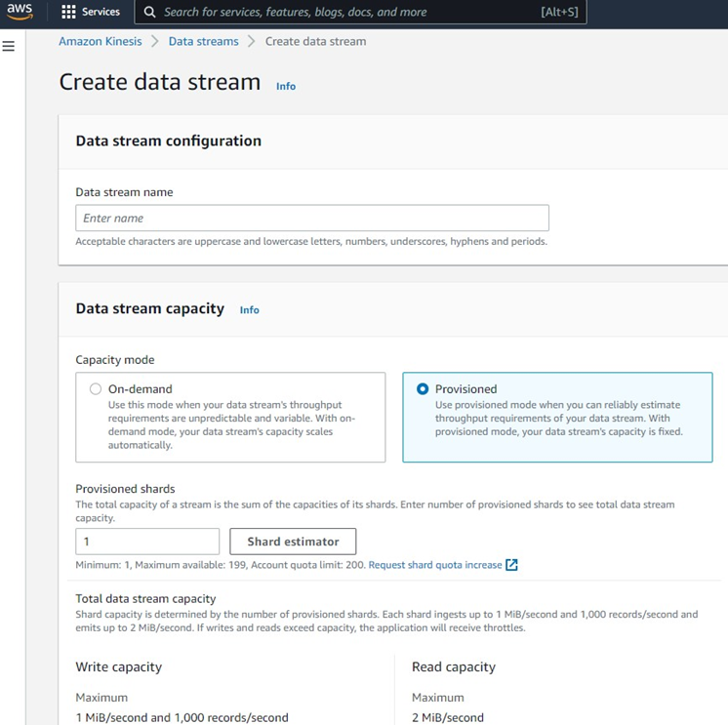Open the Services grid icon
The image size is (728, 725).
coord(68,12)
